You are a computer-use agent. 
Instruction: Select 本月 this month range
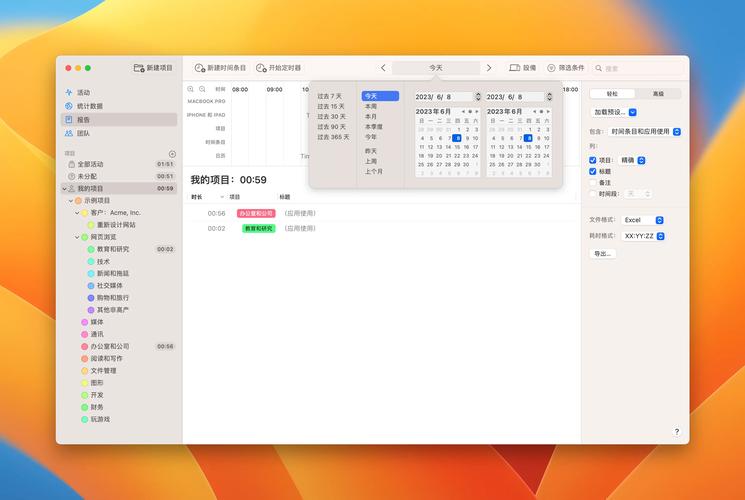pyautogui.click(x=371, y=116)
